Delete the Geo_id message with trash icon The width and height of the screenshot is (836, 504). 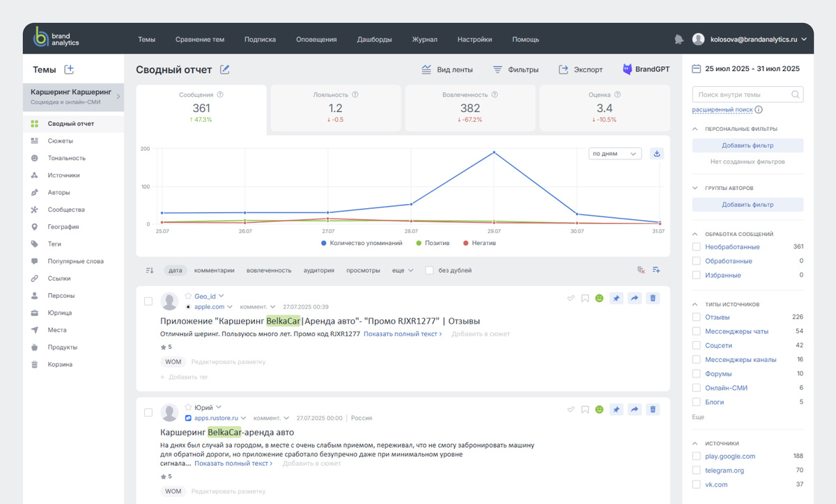653,298
